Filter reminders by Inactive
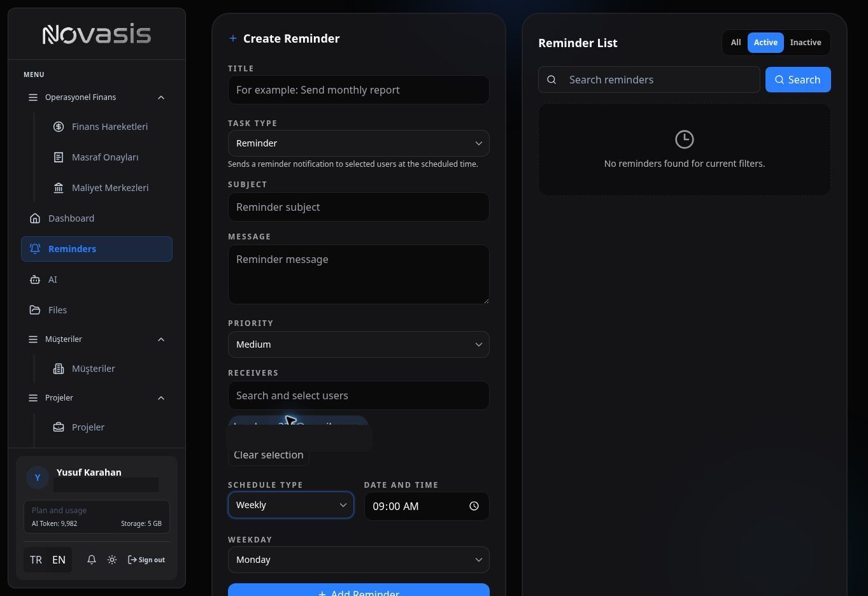This screenshot has height=596, width=868. click(806, 43)
